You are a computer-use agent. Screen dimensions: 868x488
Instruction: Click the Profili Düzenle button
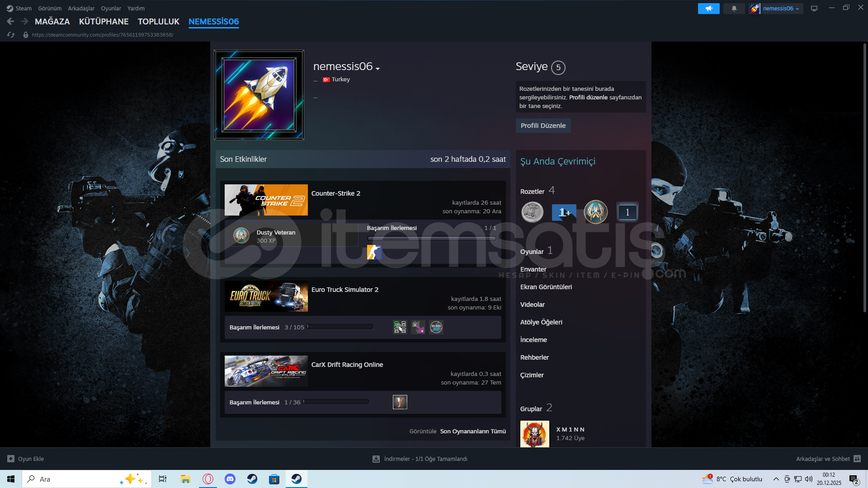(x=543, y=126)
